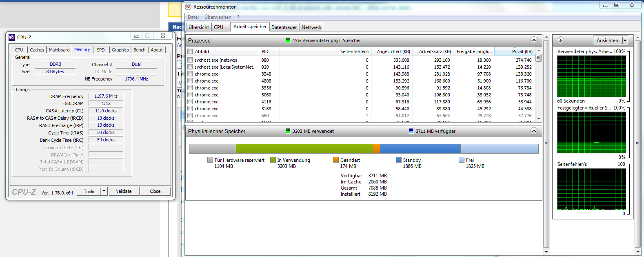Open the CPU-Z About tab

(x=157, y=50)
